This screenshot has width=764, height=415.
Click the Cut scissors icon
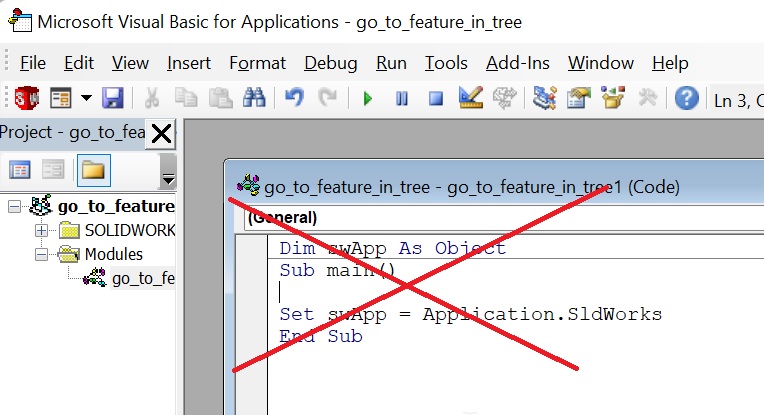[152, 98]
